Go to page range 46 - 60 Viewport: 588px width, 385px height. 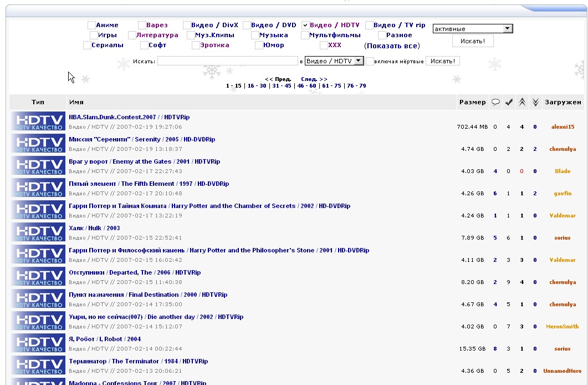point(307,86)
